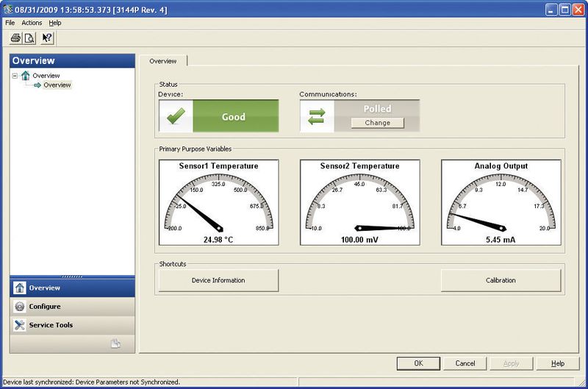The width and height of the screenshot is (588, 389).
Task: Open the File menu
Action: pos(10,23)
